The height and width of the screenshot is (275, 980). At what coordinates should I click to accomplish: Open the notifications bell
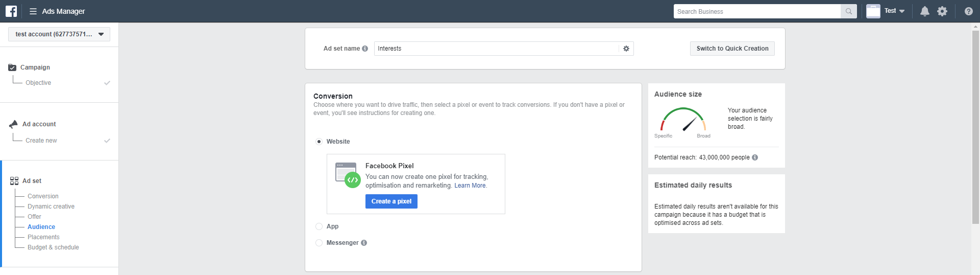[924, 11]
